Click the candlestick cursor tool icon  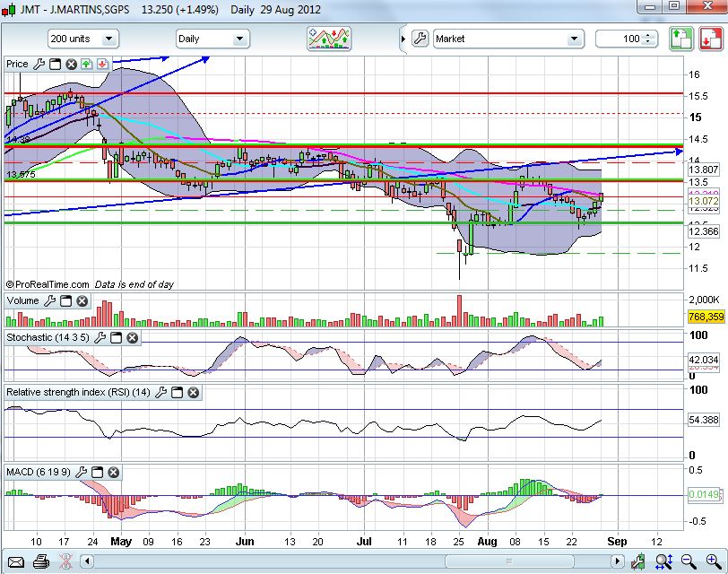[638, 562]
